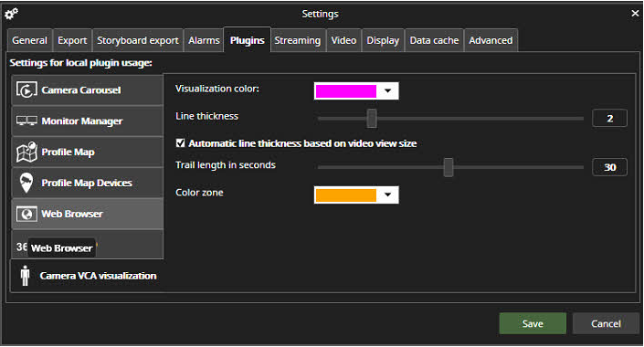Image resolution: width=644 pixels, height=347 pixels.
Task: Toggle automatic line thickness checkbox
Action: (x=180, y=142)
